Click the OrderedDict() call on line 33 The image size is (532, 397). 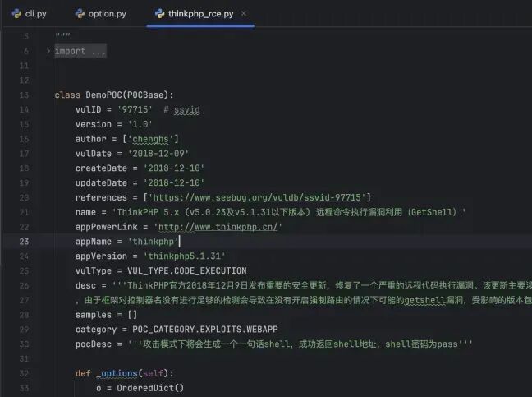pyautogui.click(x=150, y=388)
